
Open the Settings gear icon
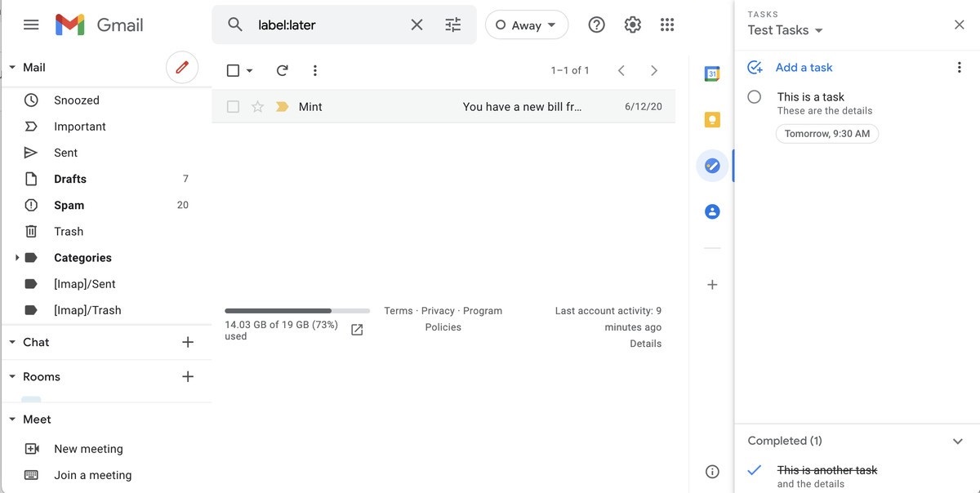632,24
